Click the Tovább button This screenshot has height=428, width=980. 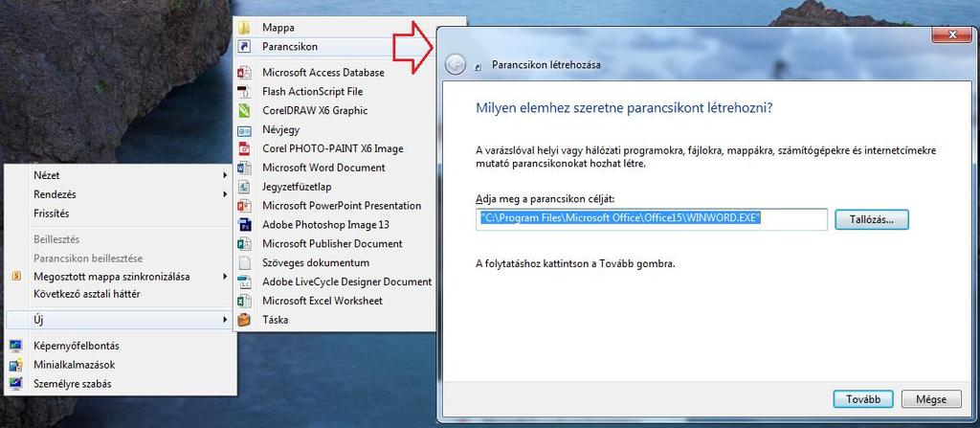863,399
